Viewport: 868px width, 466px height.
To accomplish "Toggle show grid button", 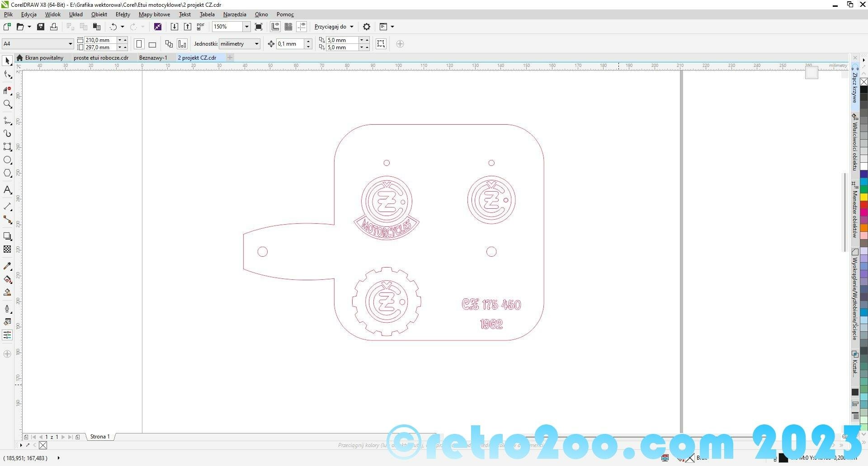I will pyautogui.click(x=288, y=27).
